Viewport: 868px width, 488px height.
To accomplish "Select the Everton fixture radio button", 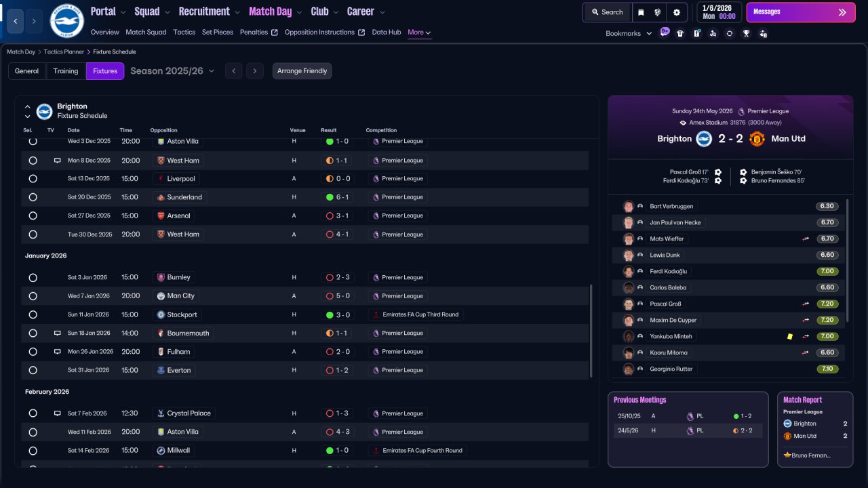I will click(33, 371).
